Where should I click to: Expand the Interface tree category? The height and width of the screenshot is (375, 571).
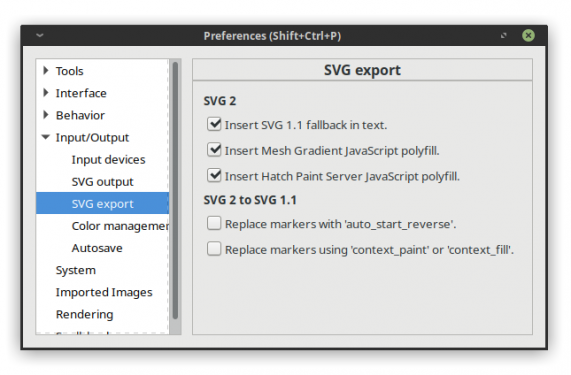pos(46,93)
